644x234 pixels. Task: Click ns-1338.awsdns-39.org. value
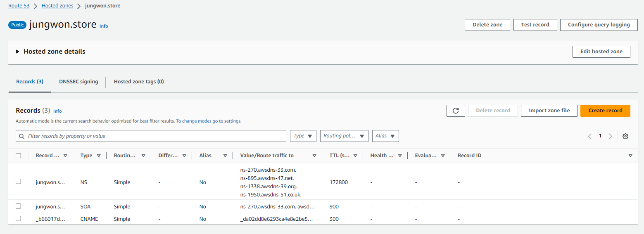[269, 186]
